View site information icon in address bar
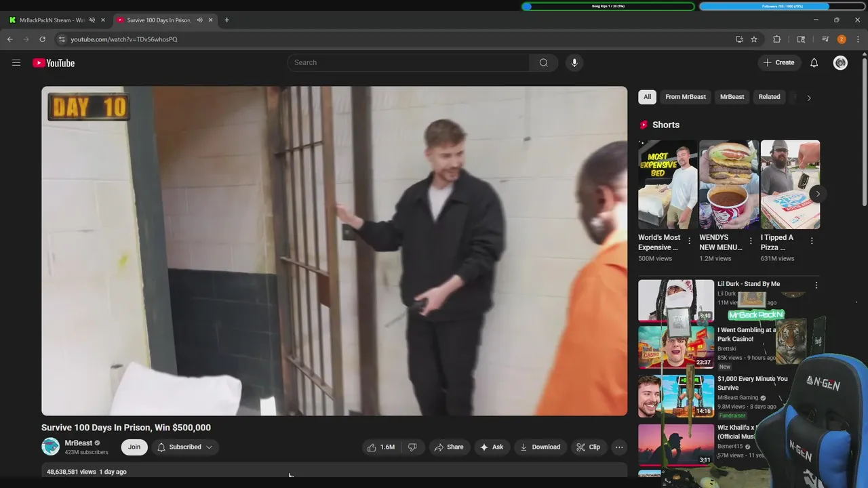This screenshot has width=868, height=488. [x=62, y=39]
